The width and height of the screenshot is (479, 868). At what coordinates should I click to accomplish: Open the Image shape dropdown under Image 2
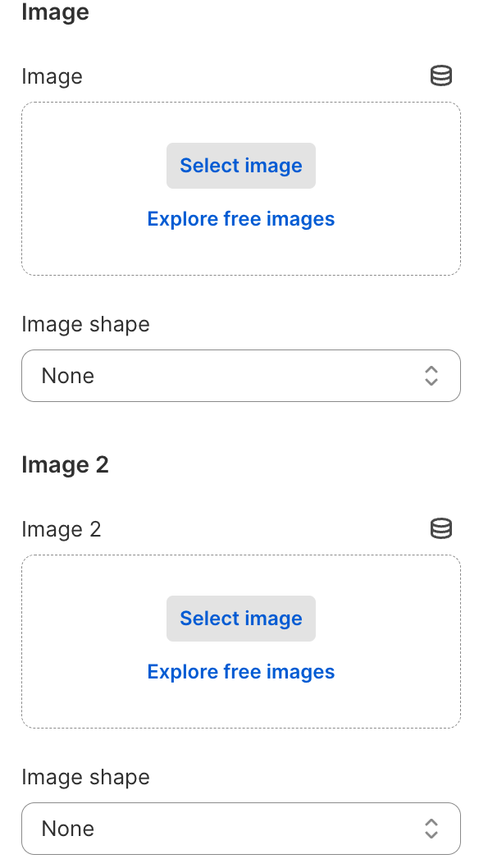240,829
